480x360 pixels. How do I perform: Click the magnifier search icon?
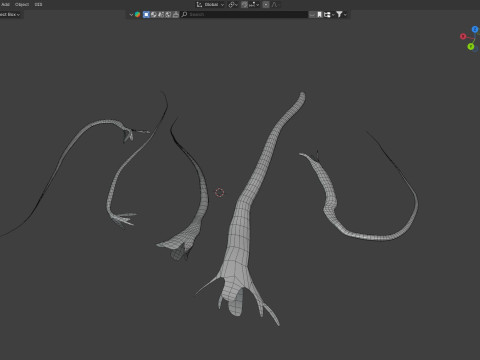184,14
